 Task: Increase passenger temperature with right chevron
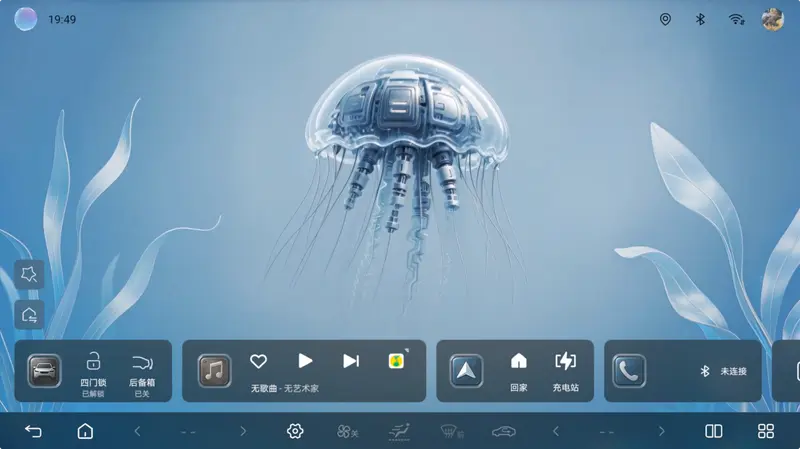(x=659, y=431)
